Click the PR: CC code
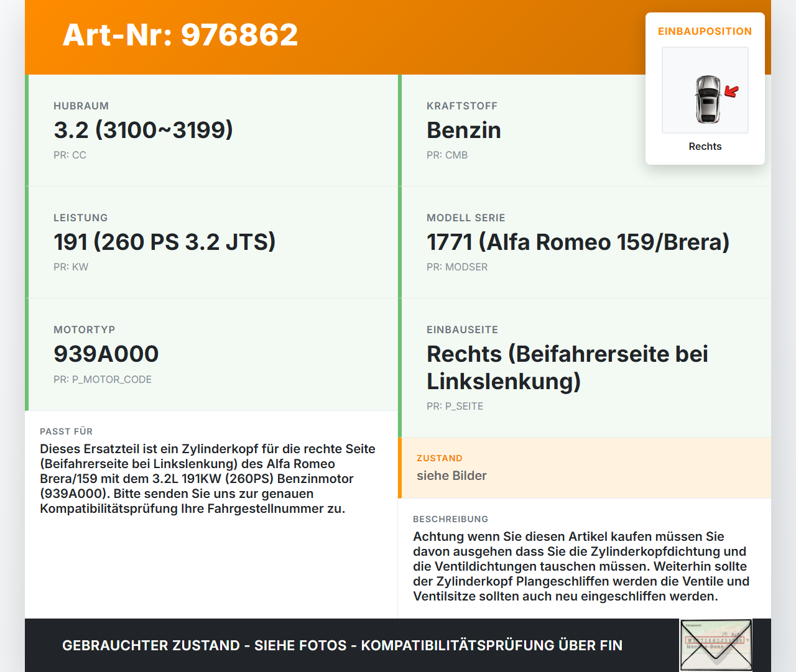Screen dimensions: 796x672 coord(70,155)
